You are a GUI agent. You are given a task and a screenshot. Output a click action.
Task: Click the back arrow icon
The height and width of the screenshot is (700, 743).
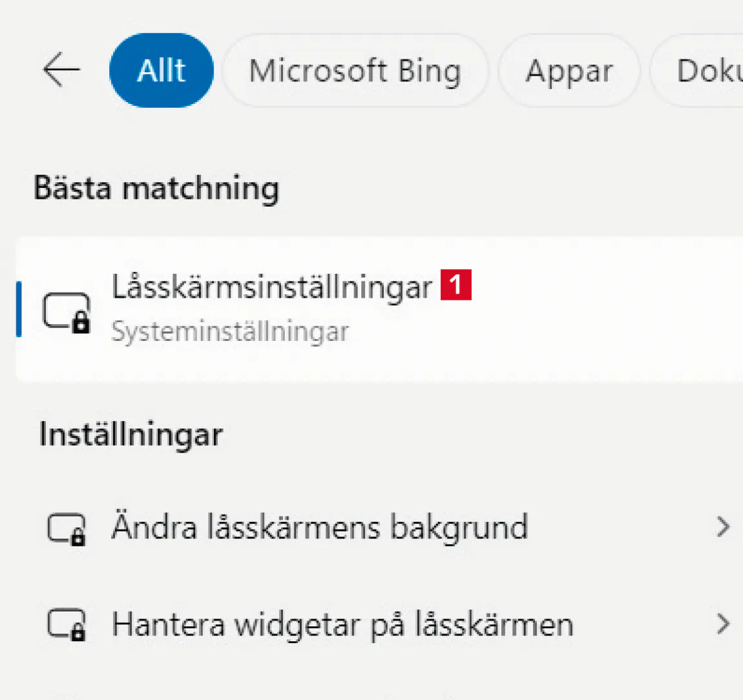click(61, 70)
